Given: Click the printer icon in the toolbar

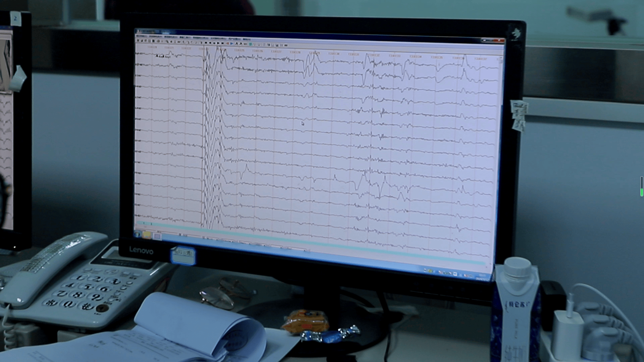Looking at the screenshot, I should pyautogui.click(x=158, y=41).
